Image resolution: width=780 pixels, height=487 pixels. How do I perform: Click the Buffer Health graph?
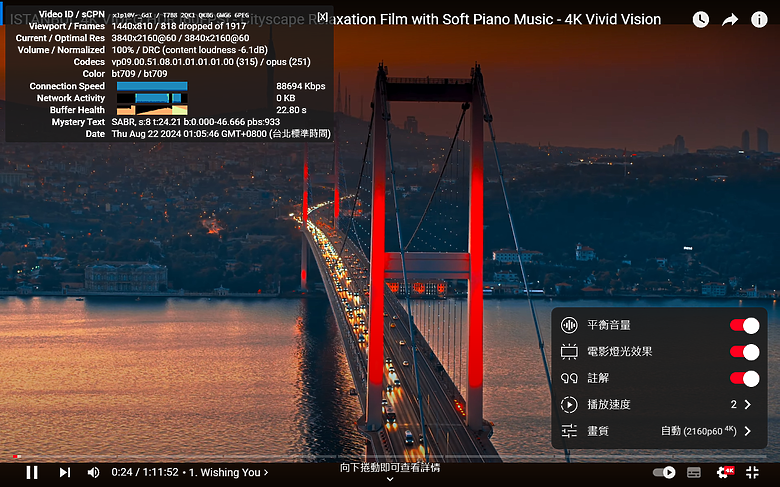[x=152, y=110]
